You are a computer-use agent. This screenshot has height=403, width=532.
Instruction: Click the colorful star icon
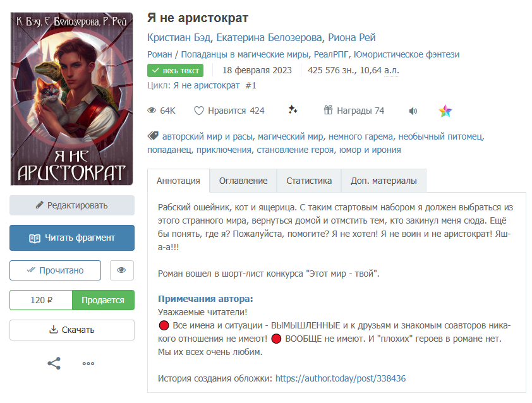click(445, 111)
